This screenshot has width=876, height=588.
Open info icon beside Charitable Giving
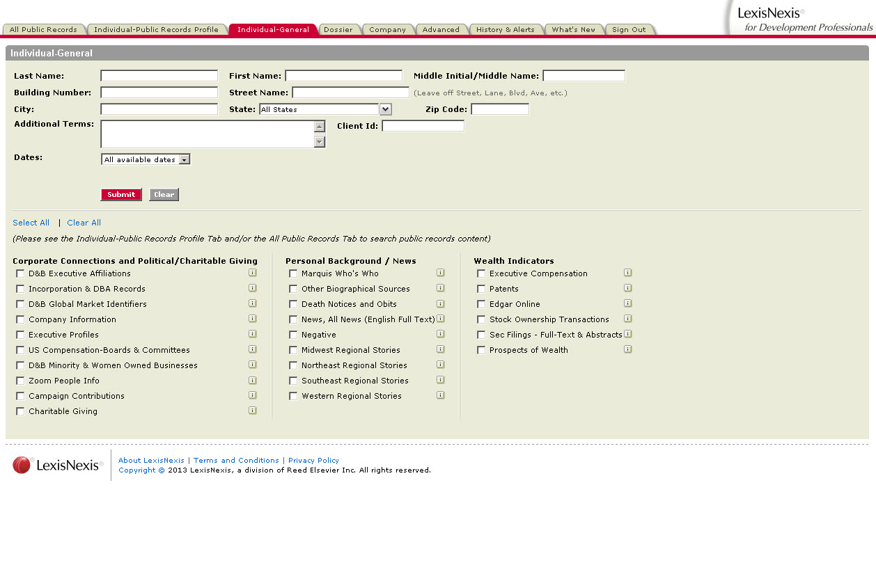(x=252, y=411)
